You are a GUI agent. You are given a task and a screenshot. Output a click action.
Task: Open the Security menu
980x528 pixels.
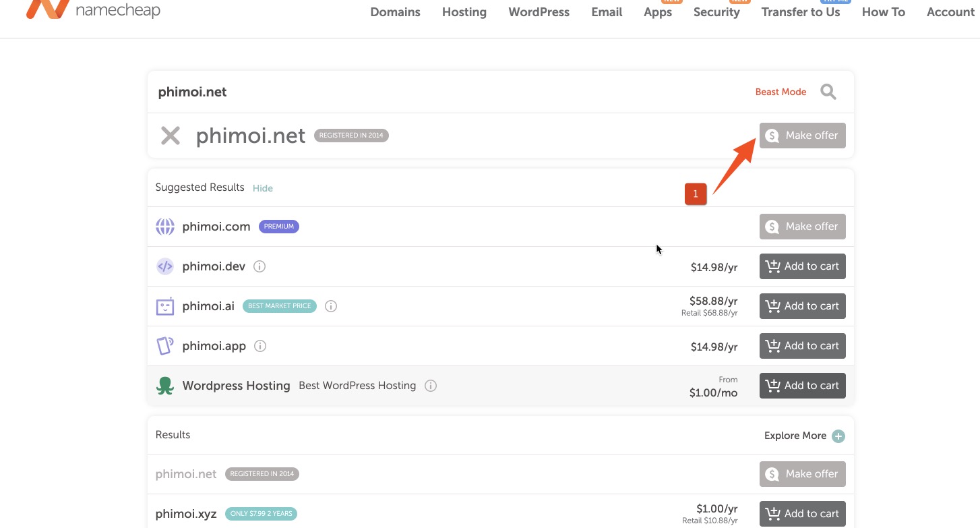716,12
